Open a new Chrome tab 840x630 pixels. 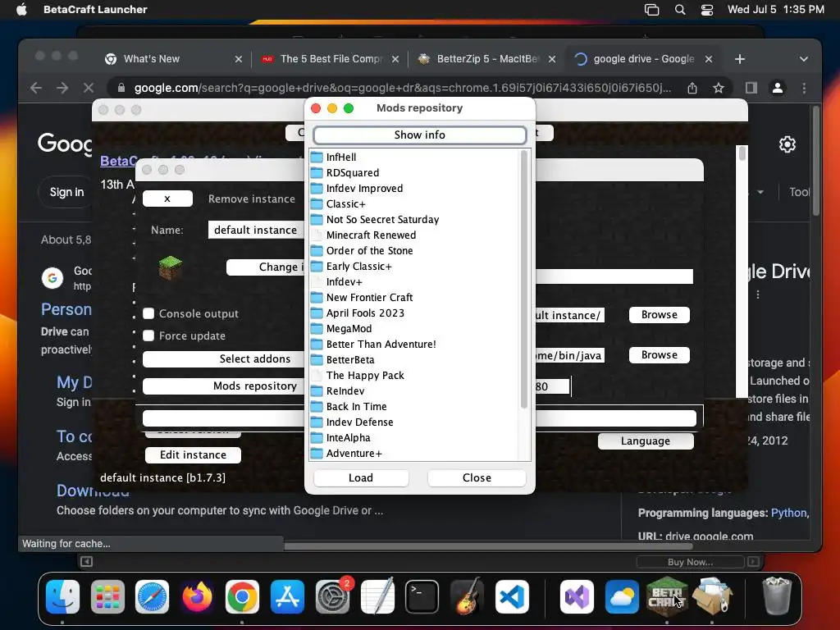pos(740,59)
